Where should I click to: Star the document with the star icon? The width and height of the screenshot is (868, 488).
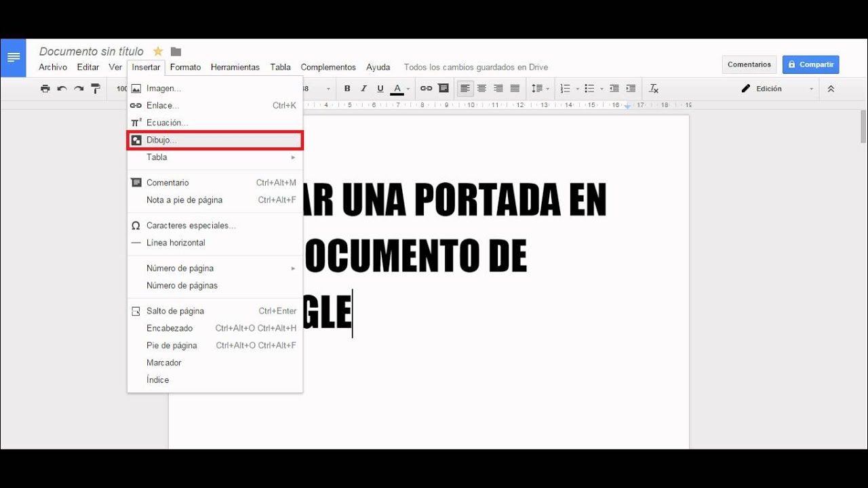point(158,52)
